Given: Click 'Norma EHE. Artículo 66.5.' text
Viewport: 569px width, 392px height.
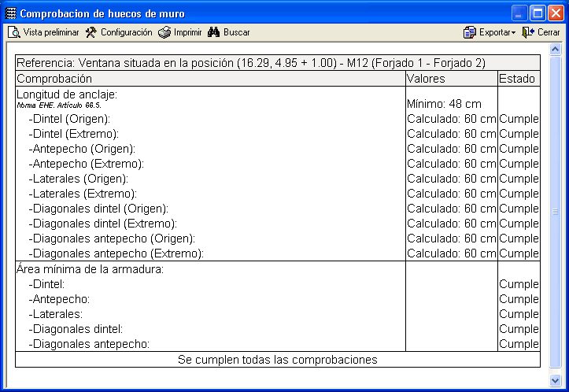Looking at the screenshot, I should click(x=59, y=105).
